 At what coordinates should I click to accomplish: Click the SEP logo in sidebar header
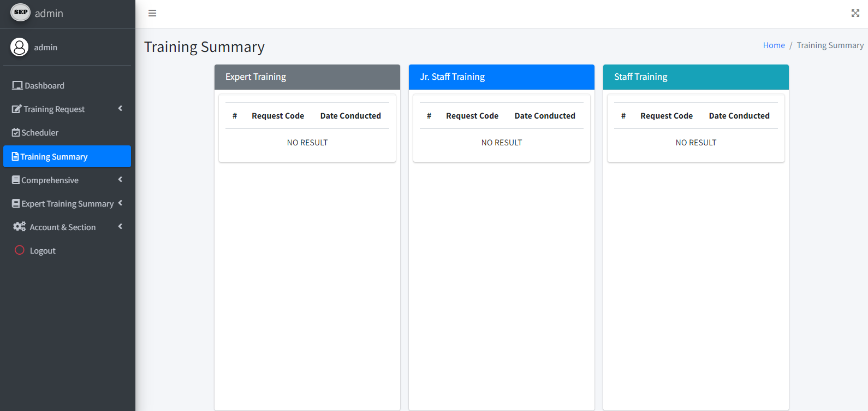pyautogui.click(x=21, y=13)
